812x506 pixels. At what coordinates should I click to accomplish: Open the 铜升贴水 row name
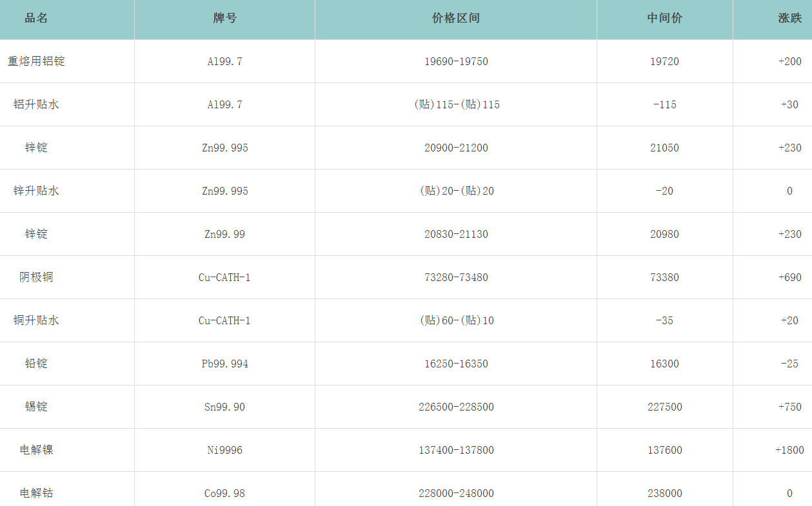click(36, 320)
